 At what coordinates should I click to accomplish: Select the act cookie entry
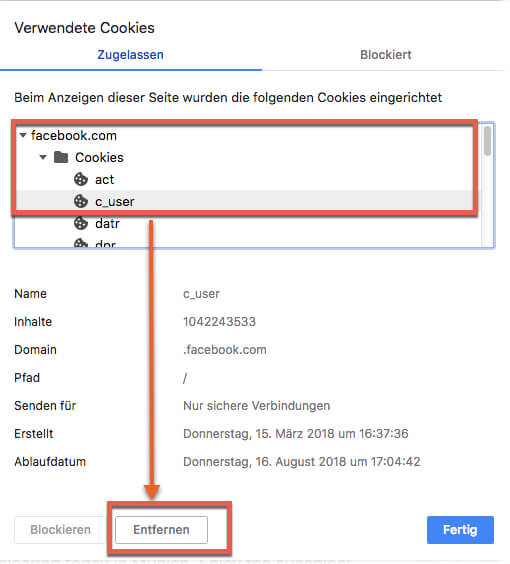click(104, 179)
